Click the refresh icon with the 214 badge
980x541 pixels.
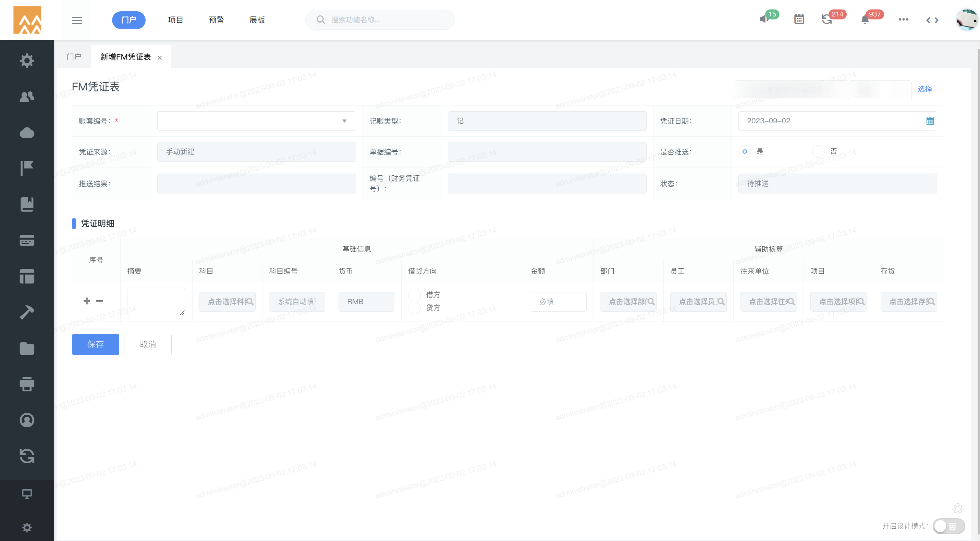click(827, 20)
